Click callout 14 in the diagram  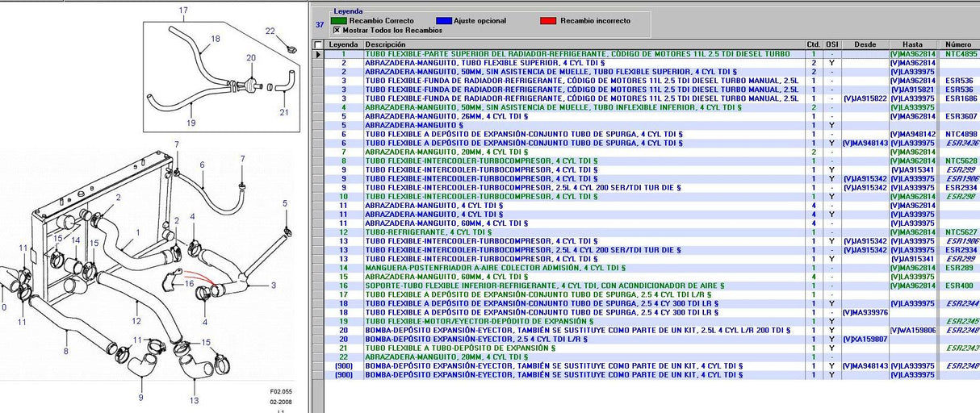[x=75, y=240]
